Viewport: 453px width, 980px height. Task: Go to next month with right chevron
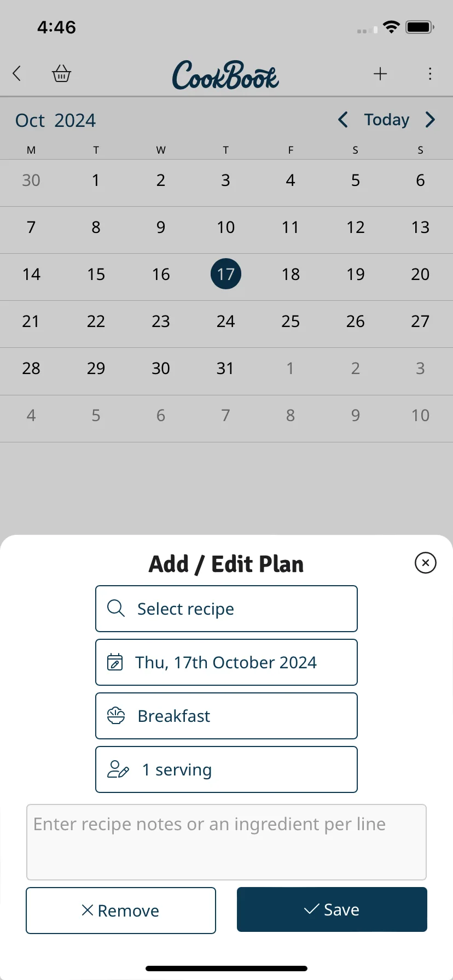(x=430, y=119)
